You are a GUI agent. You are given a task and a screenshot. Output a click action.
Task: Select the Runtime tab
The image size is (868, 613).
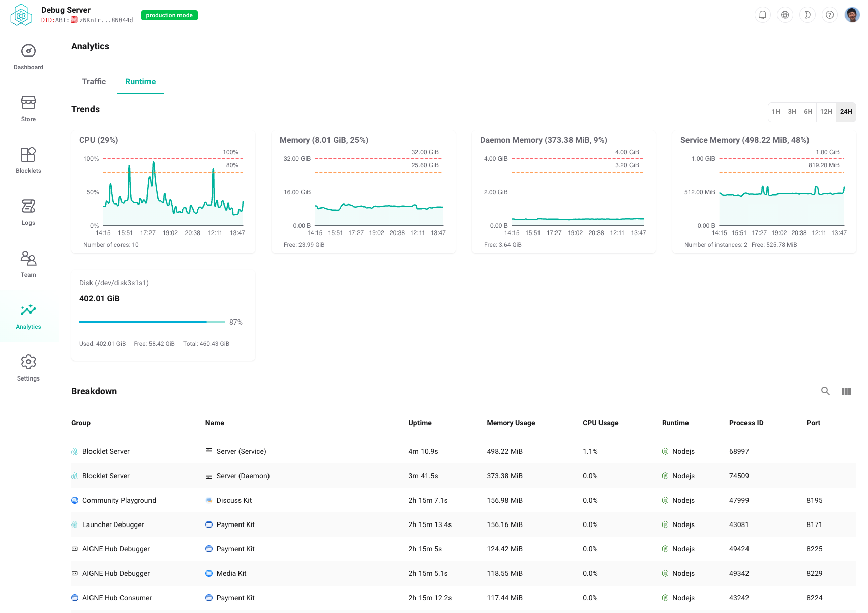[x=140, y=81]
